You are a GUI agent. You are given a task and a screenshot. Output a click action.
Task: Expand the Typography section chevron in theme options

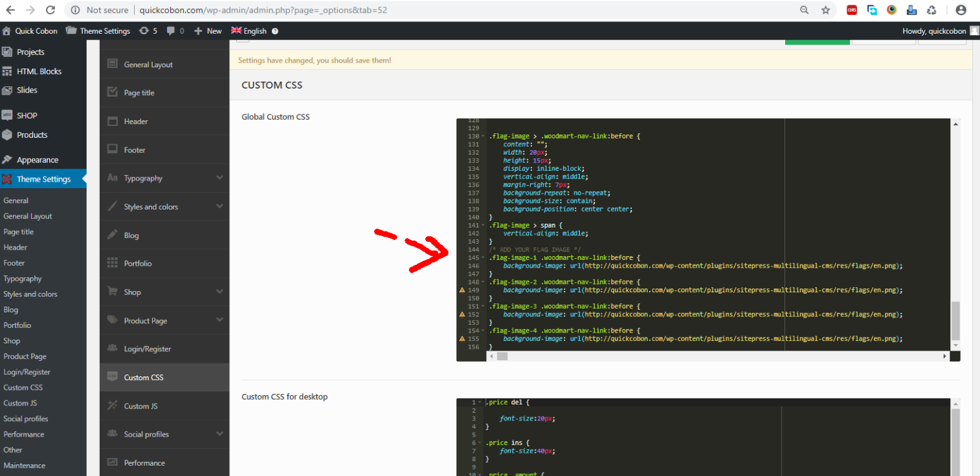[219, 178]
